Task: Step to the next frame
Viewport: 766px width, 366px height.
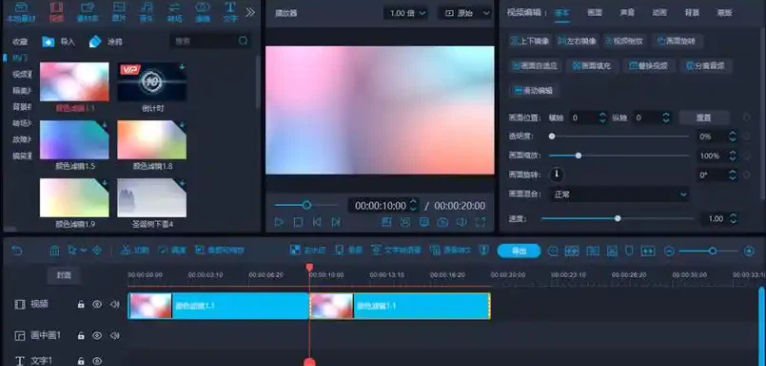Action: click(x=336, y=222)
